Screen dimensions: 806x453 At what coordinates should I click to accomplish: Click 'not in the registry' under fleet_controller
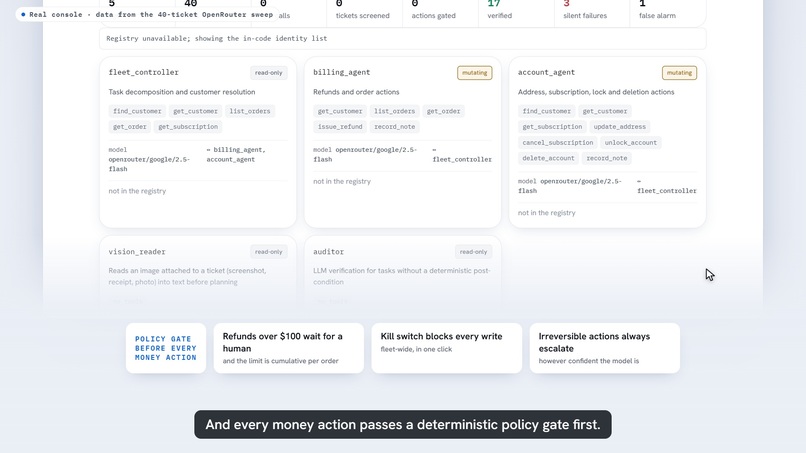click(x=137, y=191)
